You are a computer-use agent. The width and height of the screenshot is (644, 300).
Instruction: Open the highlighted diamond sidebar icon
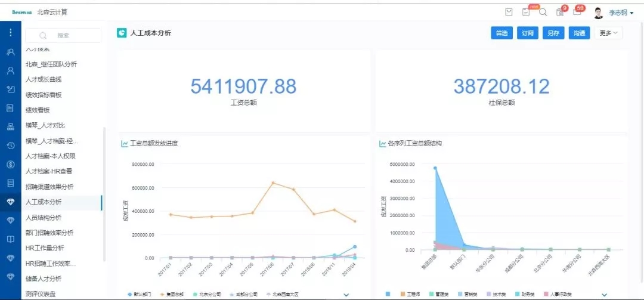pyautogui.click(x=11, y=202)
